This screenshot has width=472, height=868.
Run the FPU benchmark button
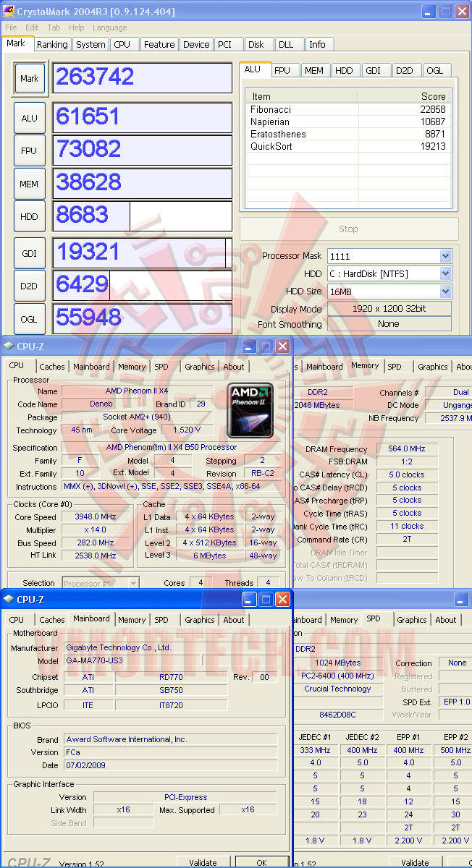click(30, 150)
